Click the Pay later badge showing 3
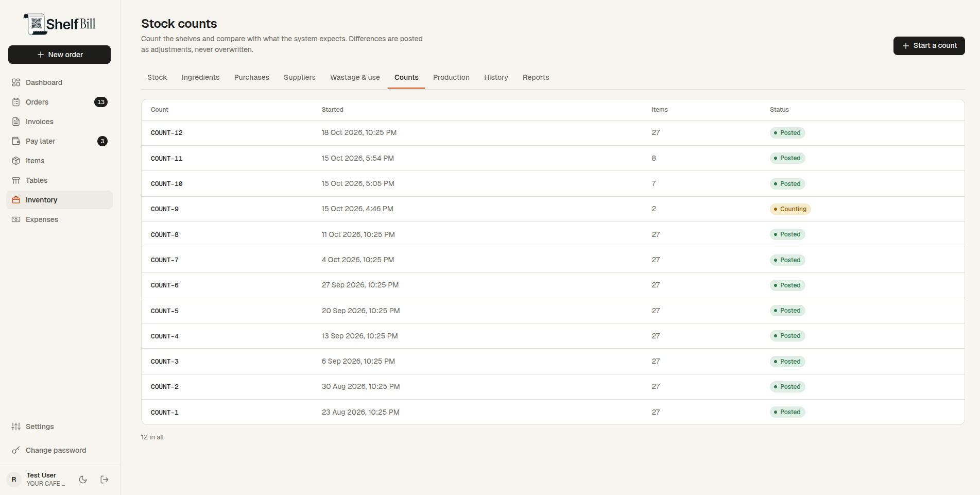 point(102,141)
